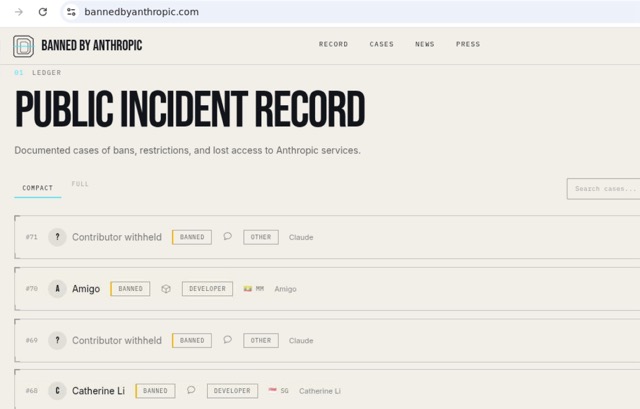Click the Claude label in case #69
This screenshot has width=640, height=409.
pyautogui.click(x=301, y=340)
